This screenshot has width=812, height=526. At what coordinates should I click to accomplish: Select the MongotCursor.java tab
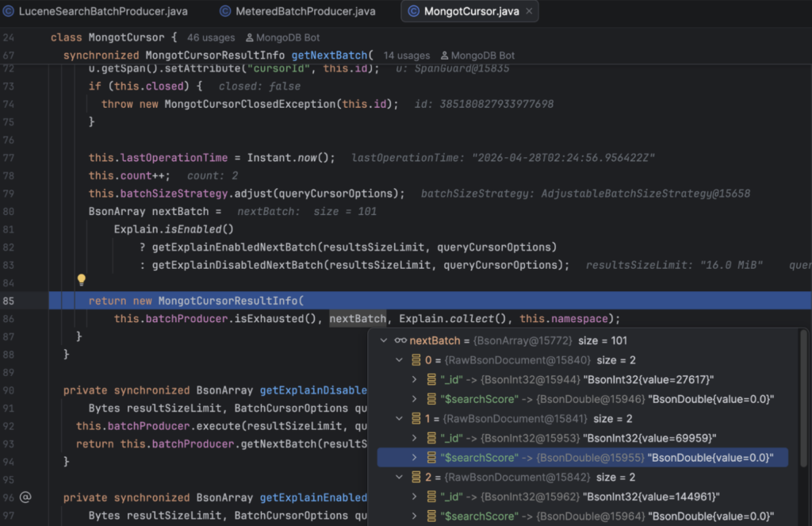tap(471, 11)
